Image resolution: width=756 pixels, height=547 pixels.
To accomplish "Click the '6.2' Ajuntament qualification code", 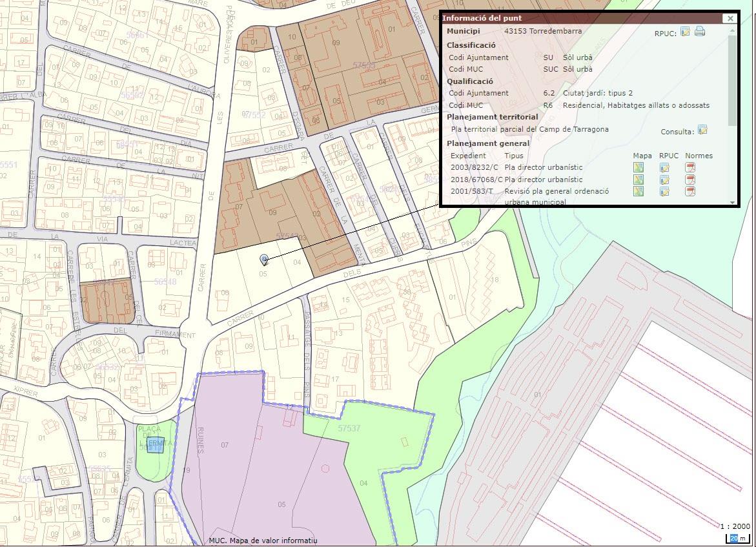I will tap(549, 93).
